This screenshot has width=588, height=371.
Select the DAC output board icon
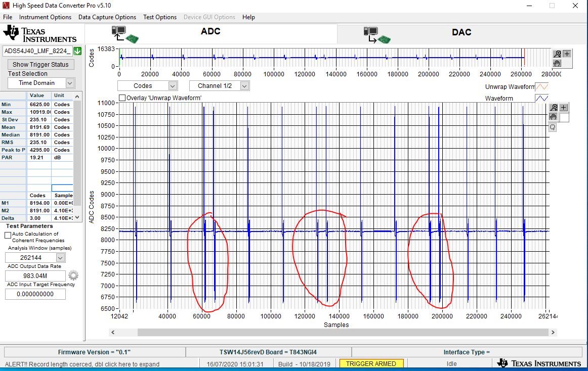point(377,35)
